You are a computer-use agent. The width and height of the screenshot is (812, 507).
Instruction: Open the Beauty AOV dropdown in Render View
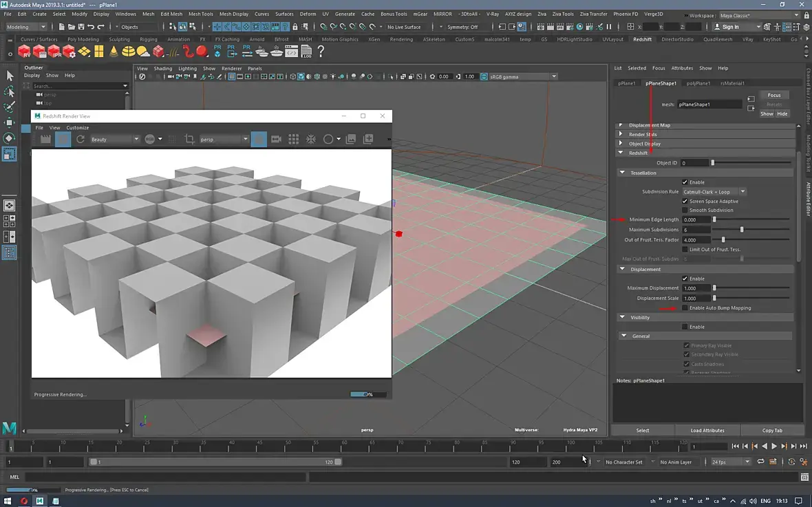point(114,139)
